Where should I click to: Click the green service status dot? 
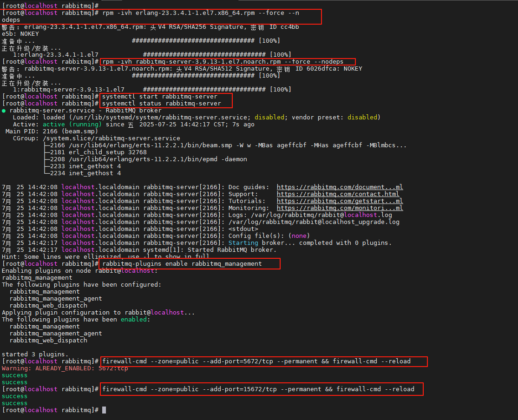click(x=4, y=111)
